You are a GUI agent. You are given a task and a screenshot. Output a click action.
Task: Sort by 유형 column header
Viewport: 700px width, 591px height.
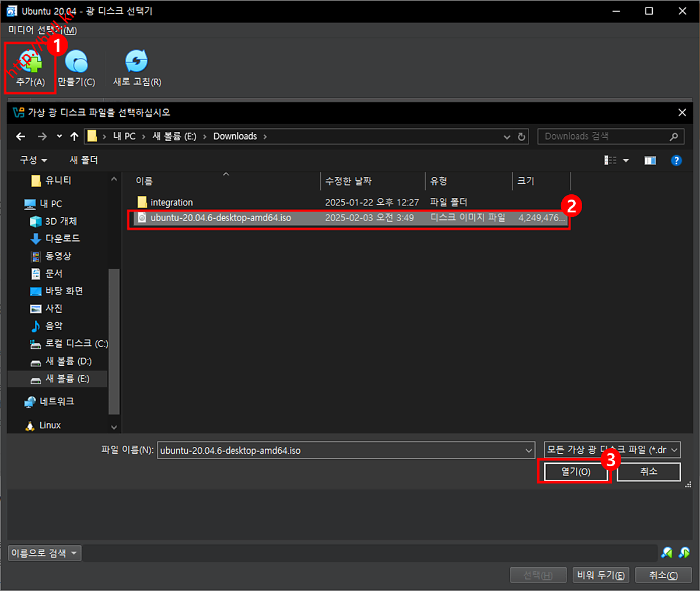click(469, 181)
